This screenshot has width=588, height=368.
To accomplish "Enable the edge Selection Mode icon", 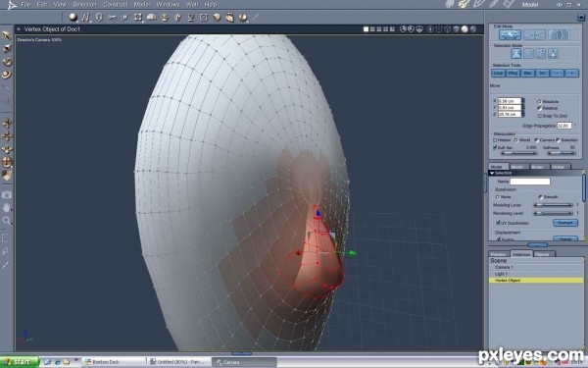I will pos(541,54).
